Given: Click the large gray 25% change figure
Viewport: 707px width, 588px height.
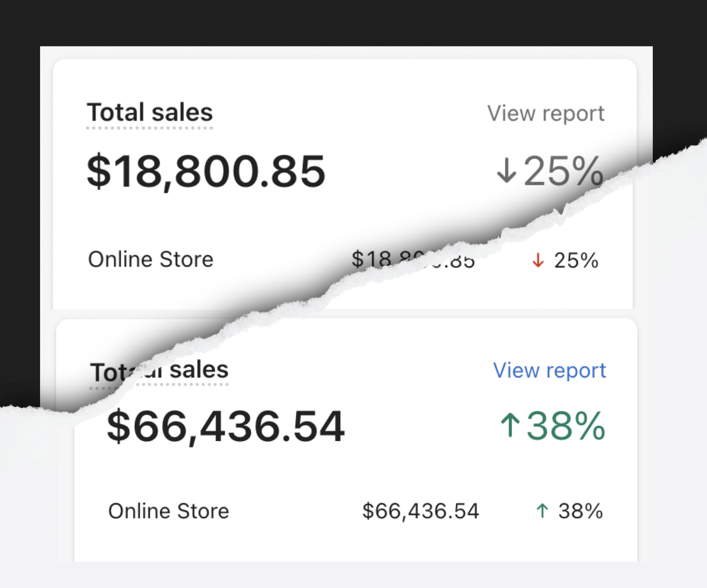Looking at the screenshot, I should coord(563,171).
